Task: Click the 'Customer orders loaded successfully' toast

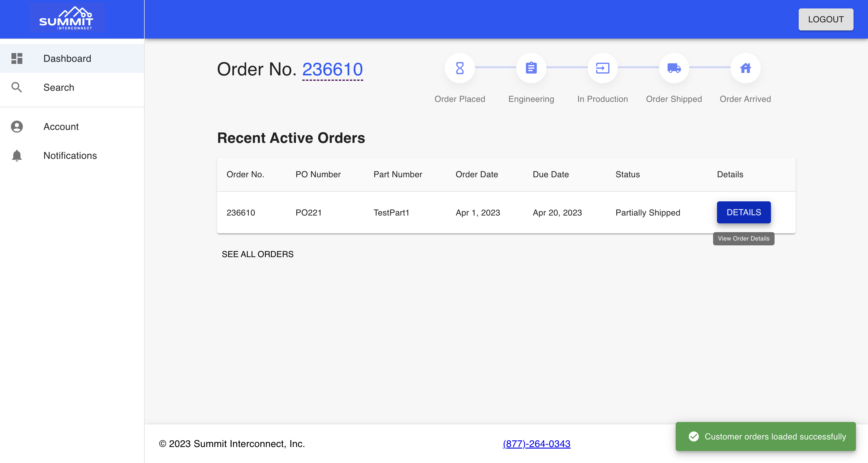Action: coord(766,436)
